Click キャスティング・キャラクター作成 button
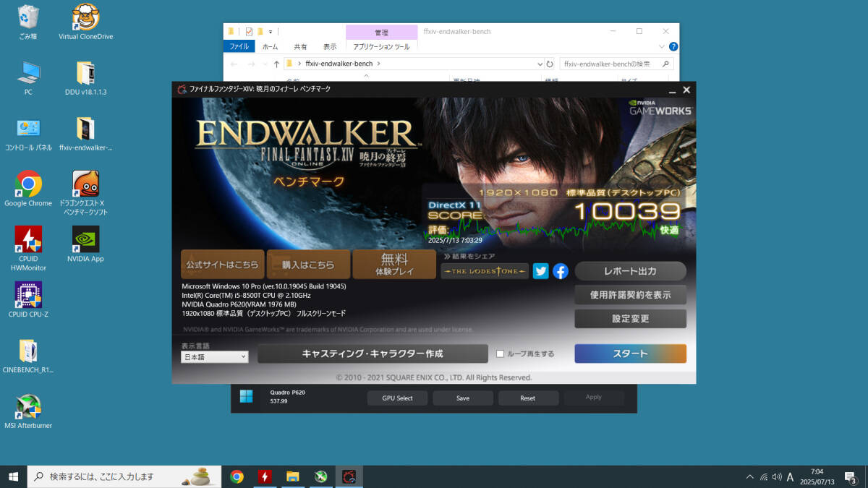This screenshot has height=488, width=868. point(373,354)
